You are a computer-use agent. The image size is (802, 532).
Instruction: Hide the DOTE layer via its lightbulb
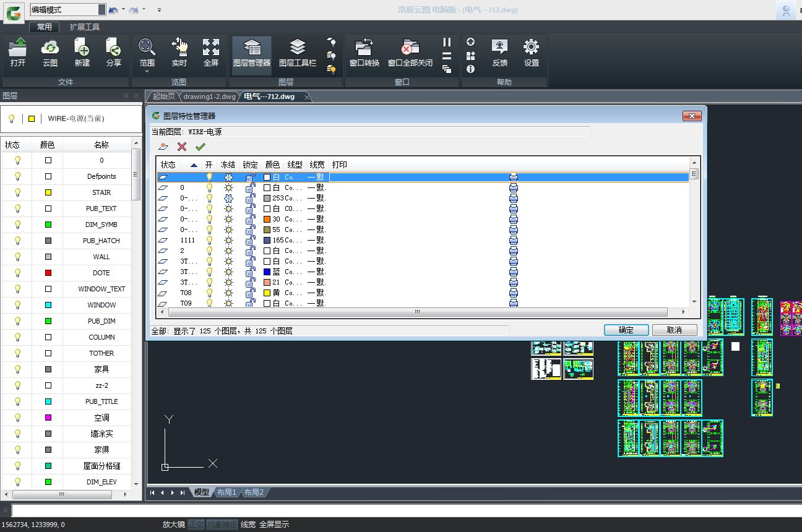pyautogui.click(x=17, y=273)
